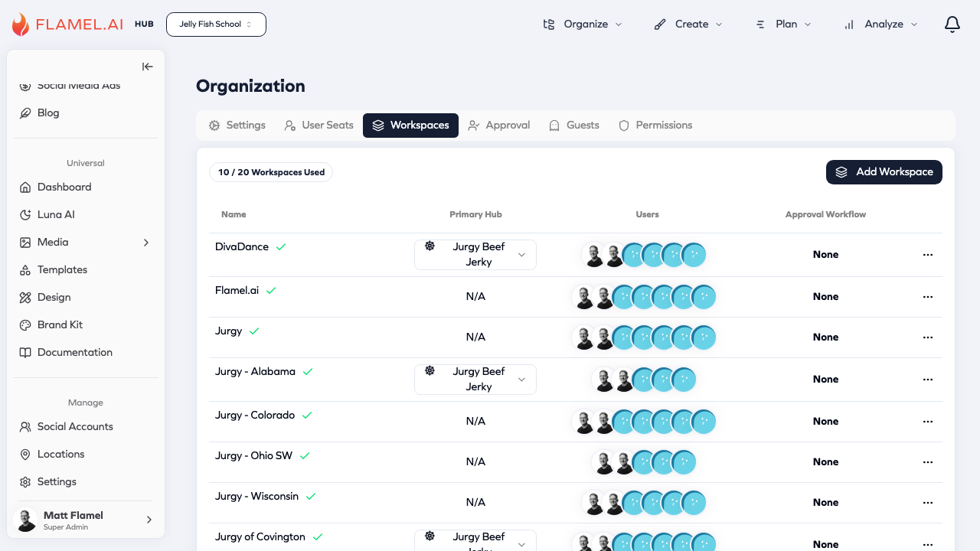Screen dimensions: 980x551
Task: Open options menu for Jurgy - Wisconsin row
Action: pos(928,503)
